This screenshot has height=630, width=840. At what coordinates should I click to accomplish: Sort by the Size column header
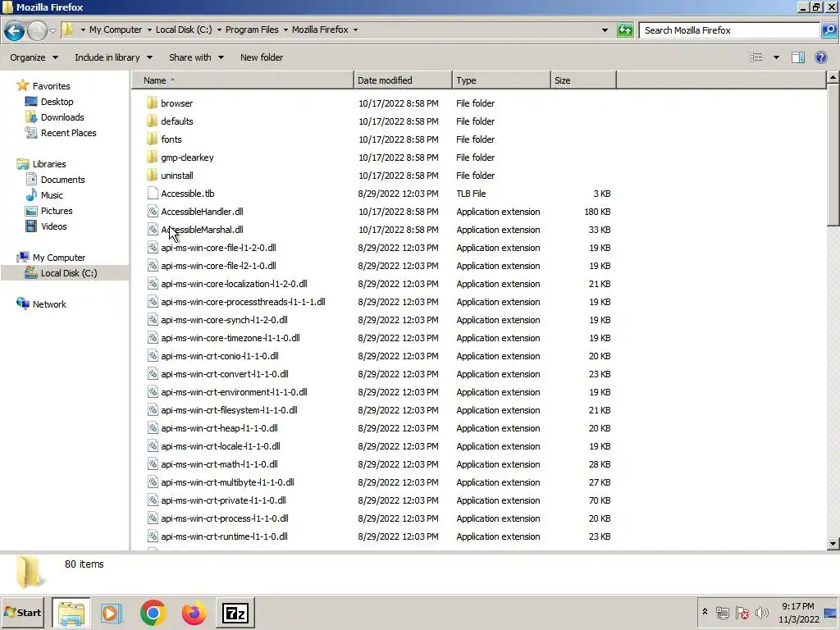coord(583,80)
